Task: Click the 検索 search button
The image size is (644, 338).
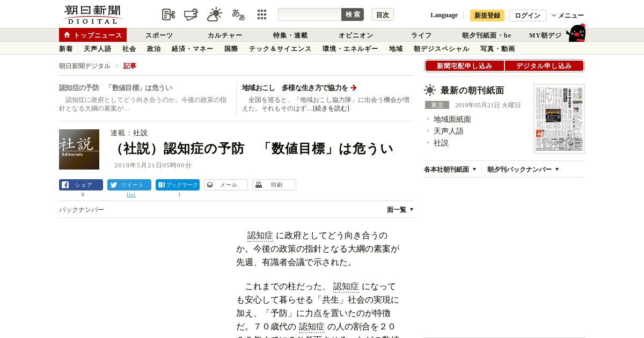Action: (353, 14)
